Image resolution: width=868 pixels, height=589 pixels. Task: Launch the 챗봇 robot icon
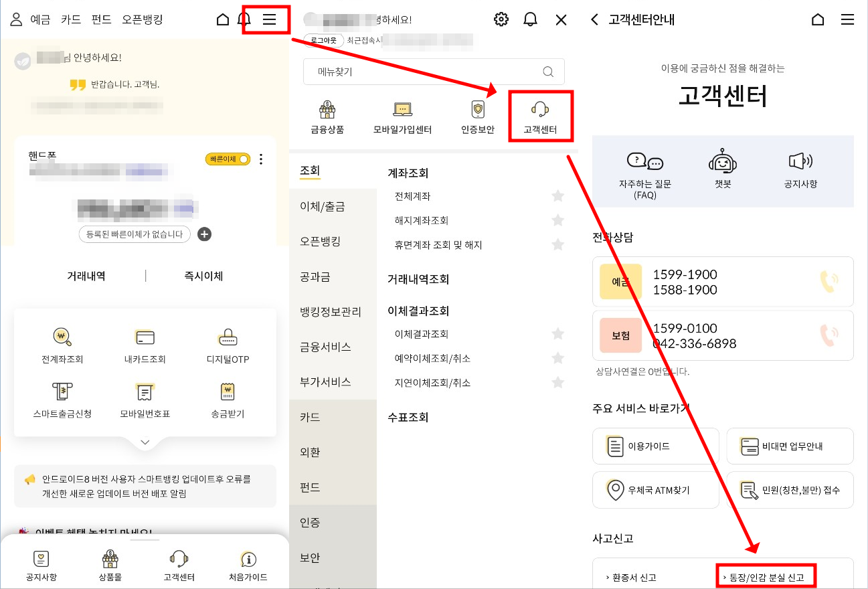click(723, 169)
